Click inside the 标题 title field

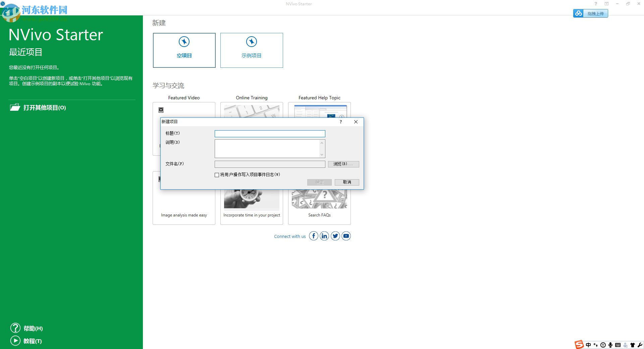[270, 134]
